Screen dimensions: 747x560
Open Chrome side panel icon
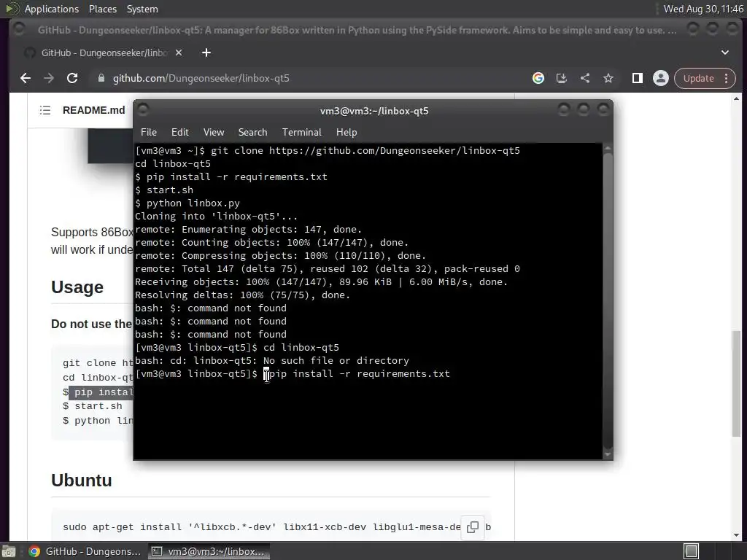(x=638, y=78)
